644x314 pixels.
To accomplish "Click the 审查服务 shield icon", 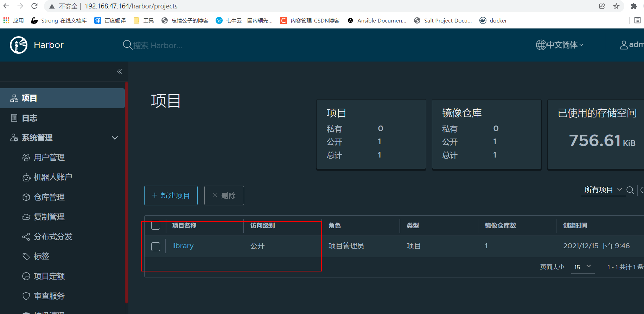I will tap(26, 296).
